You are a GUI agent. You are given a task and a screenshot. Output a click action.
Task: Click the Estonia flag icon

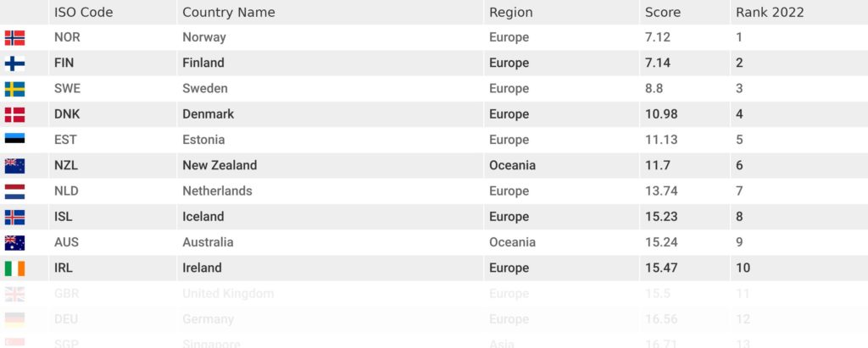tap(14, 138)
